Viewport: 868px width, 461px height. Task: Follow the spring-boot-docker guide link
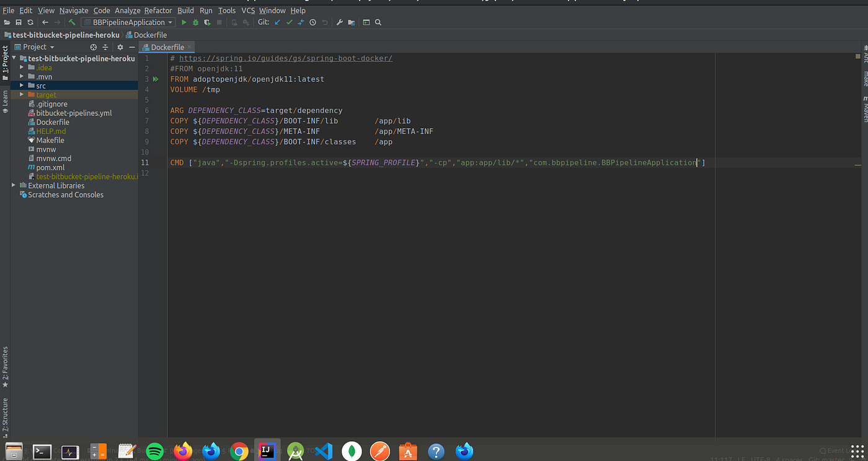(285, 58)
